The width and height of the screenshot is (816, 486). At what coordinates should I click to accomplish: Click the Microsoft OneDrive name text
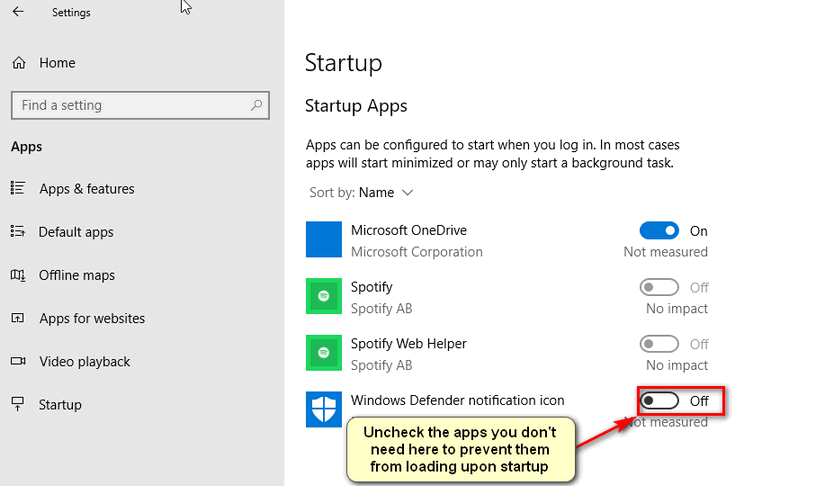tap(409, 230)
